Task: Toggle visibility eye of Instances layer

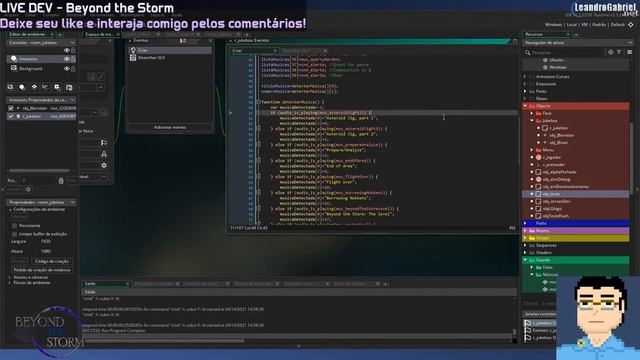Action: (67, 59)
